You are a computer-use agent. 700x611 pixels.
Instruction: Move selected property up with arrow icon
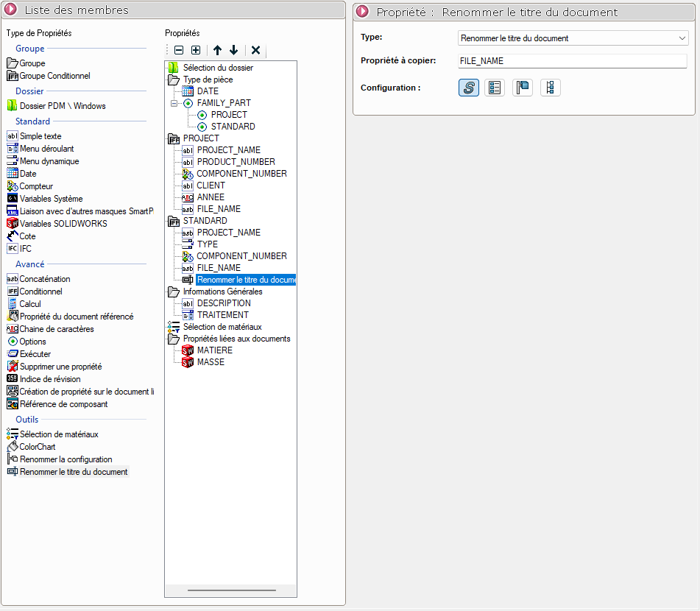[x=217, y=50]
